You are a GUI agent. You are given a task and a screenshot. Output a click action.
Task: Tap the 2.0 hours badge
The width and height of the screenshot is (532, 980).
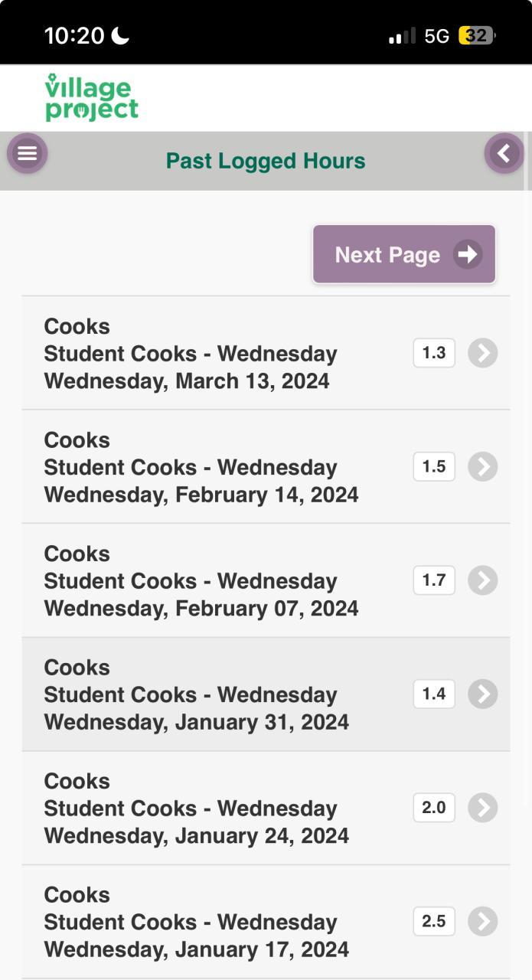click(x=434, y=808)
